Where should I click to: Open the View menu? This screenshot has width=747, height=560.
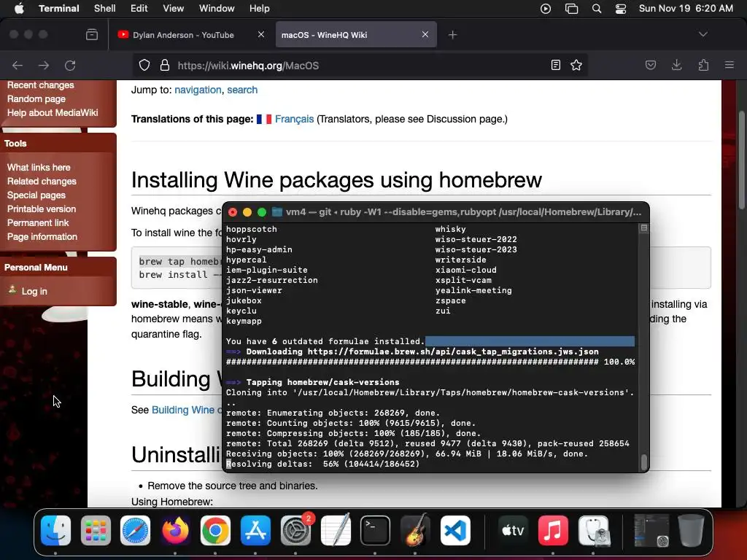[x=174, y=9]
